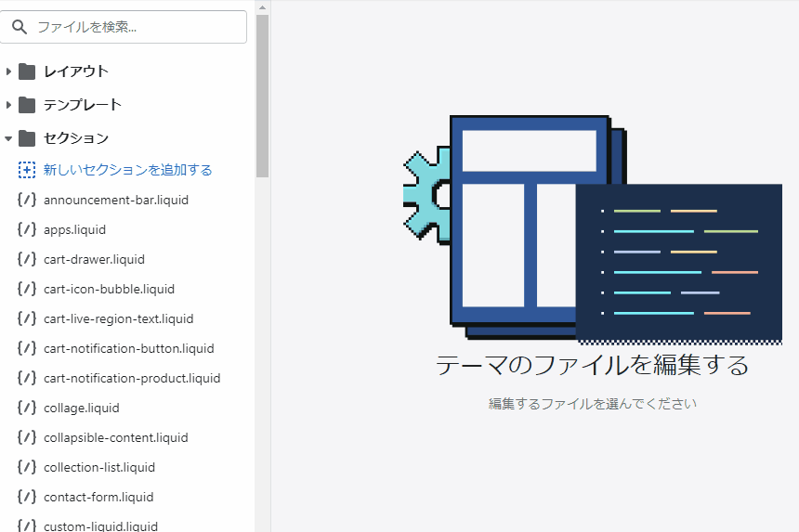Click liquid icon beside cart-icon-bubble.liquid
The image size is (799, 532).
pyautogui.click(x=27, y=289)
